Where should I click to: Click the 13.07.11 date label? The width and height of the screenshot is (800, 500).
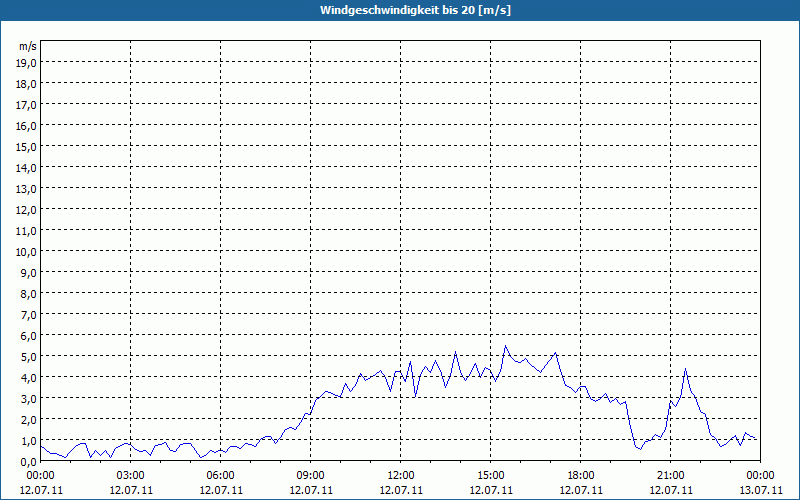761,490
